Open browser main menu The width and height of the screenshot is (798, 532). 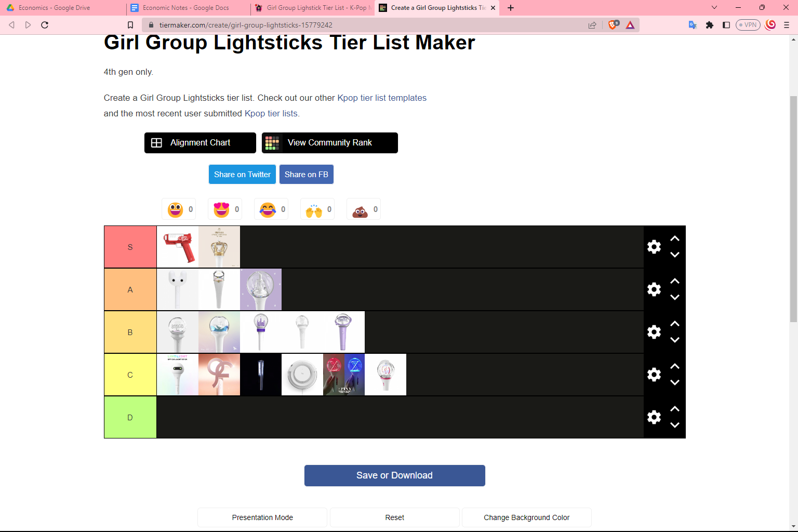787,25
